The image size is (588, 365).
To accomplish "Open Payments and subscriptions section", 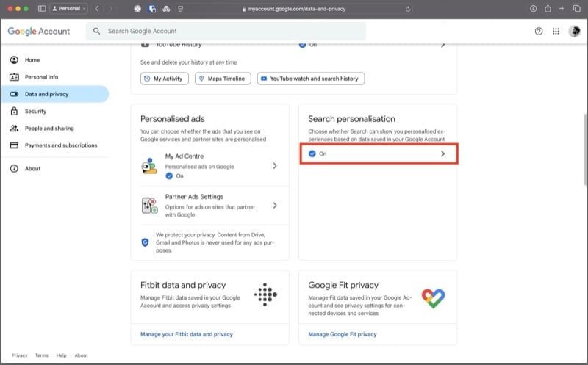I will (55, 145).
